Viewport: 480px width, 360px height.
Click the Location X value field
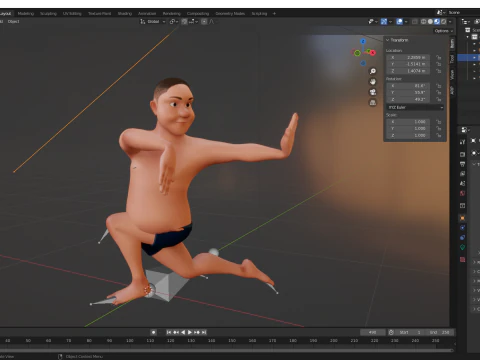coord(408,57)
